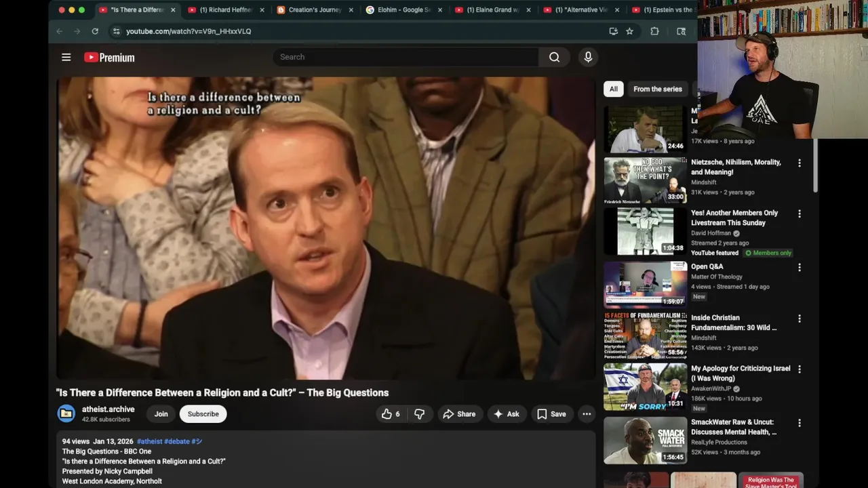This screenshot has height=488, width=868.
Task: Switch to Alternative View browser tab
Action: [x=582, y=10]
